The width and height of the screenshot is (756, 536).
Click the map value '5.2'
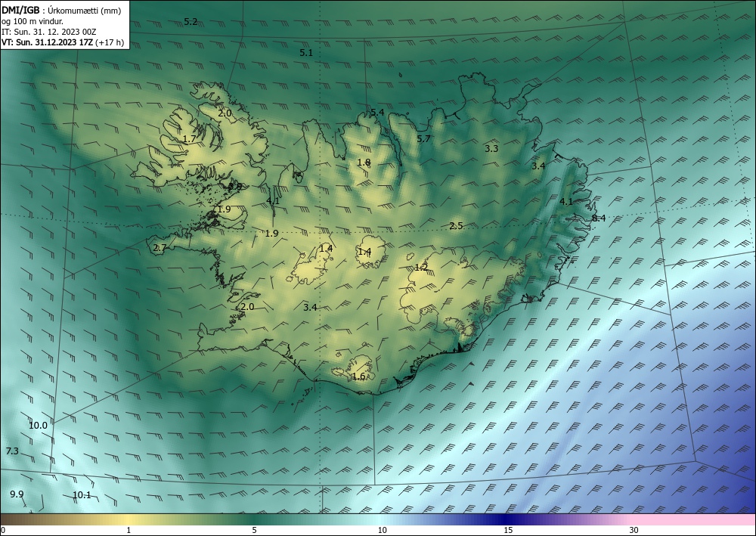(x=191, y=22)
